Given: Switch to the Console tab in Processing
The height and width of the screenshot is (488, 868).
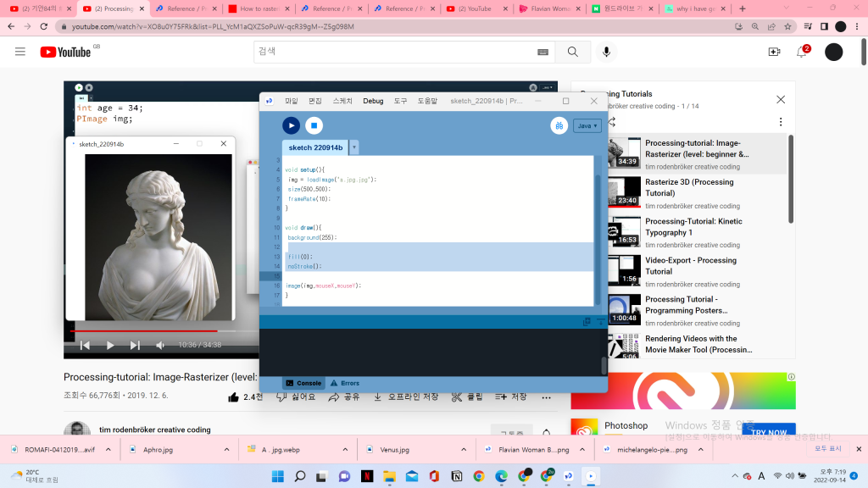Looking at the screenshot, I should click(303, 383).
